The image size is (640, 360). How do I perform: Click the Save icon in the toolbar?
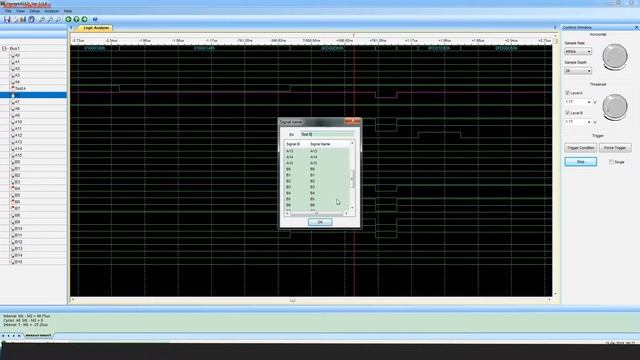click(x=7, y=19)
